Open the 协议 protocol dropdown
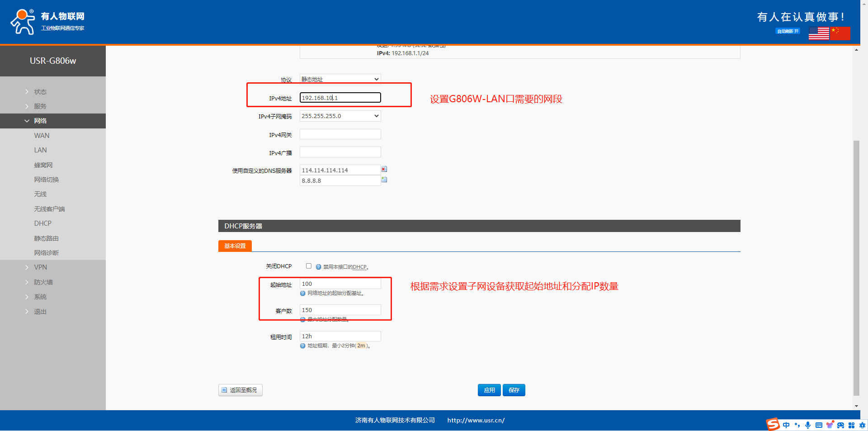Screen dimensions: 868x431 tap(340, 79)
